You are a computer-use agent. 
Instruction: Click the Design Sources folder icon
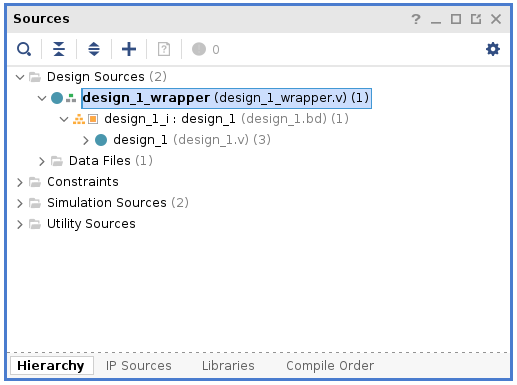point(35,77)
